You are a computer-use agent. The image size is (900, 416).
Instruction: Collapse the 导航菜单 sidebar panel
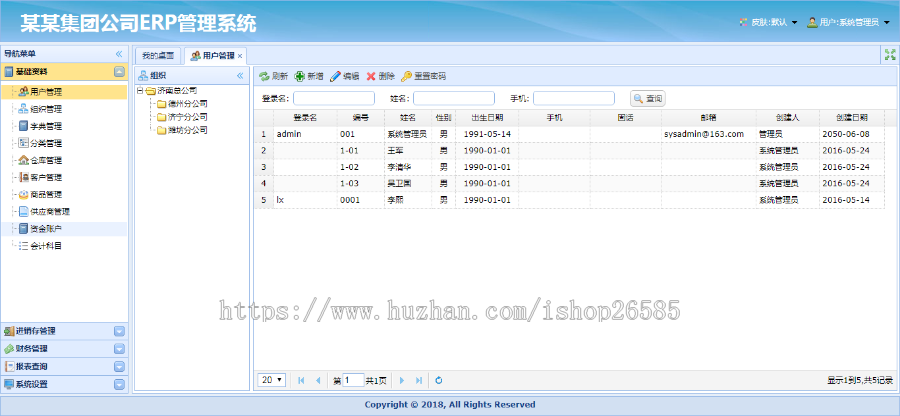(x=119, y=53)
